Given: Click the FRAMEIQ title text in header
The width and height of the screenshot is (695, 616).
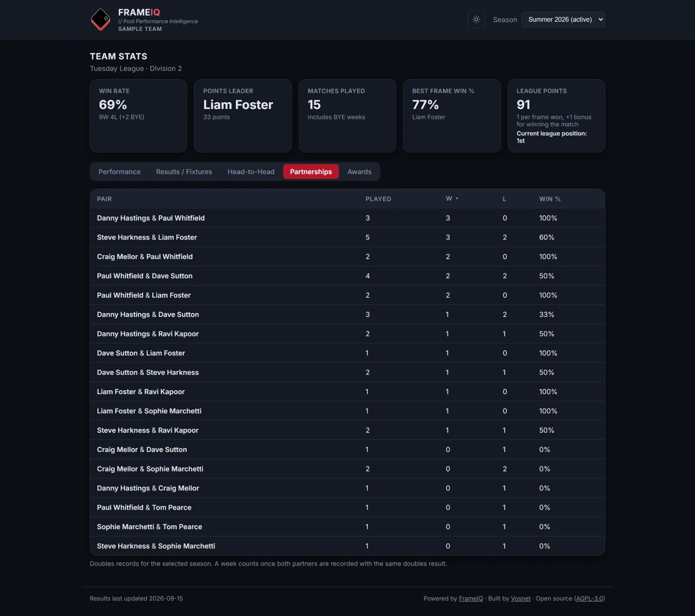Looking at the screenshot, I should (x=139, y=12).
